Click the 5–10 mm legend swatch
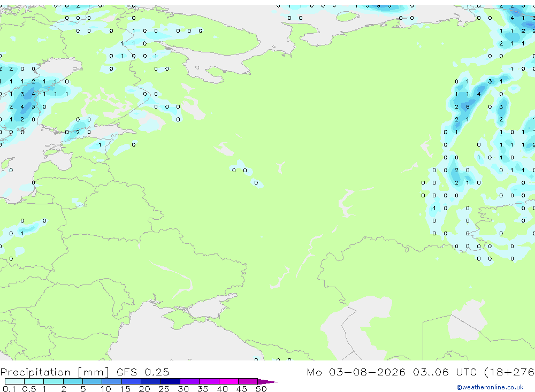This screenshot has width=535, height=392. click(x=92, y=381)
